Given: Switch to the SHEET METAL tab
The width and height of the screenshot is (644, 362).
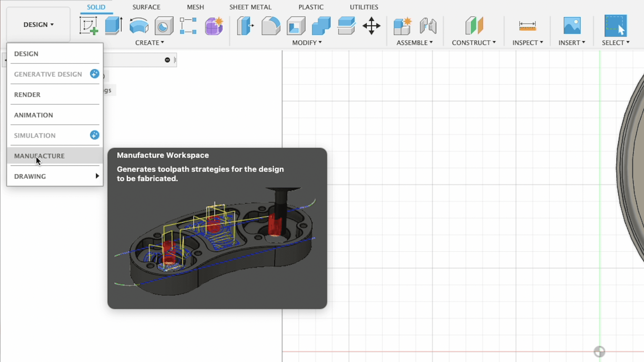Looking at the screenshot, I should [x=250, y=7].
